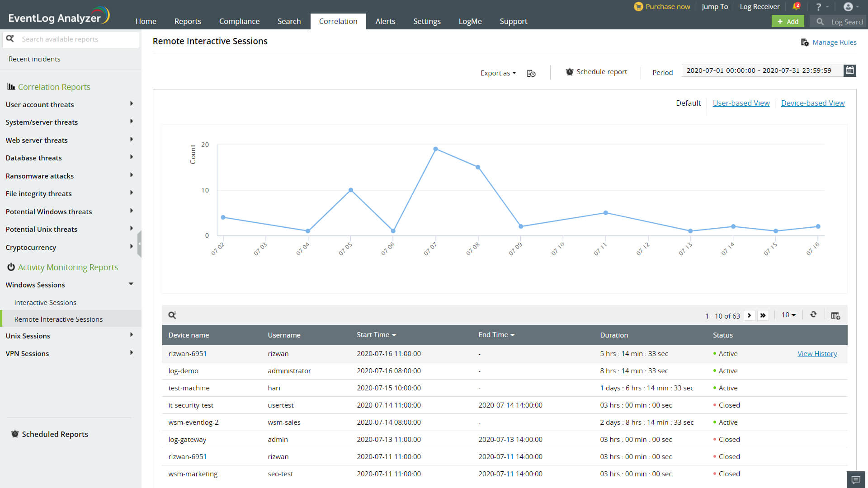This screenshot has width=868, height=488.
Task: Click next page arrow
Action: pos(750,315)
